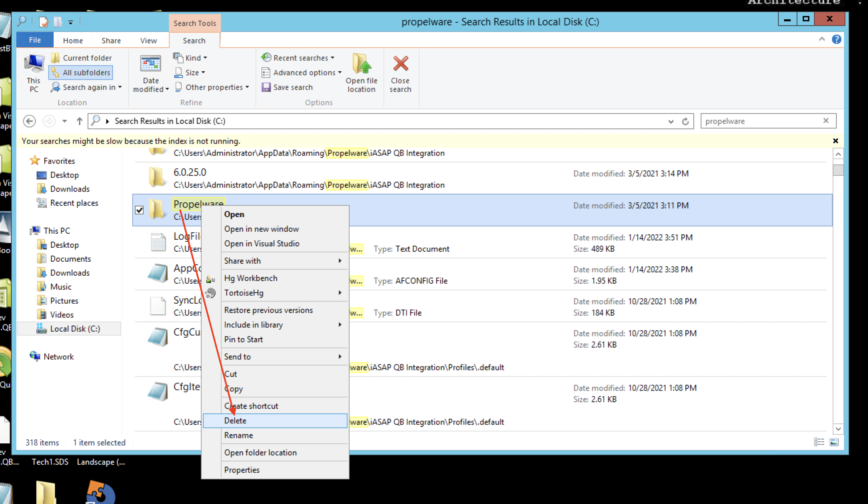Expand Send to submenu
The image size is (868, 504).
click(x=275, y=357)
